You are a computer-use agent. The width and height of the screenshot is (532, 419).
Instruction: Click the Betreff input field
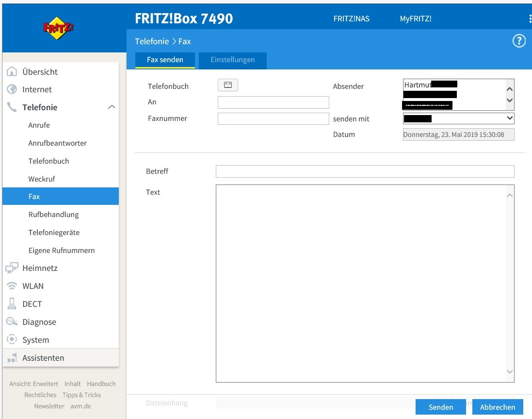(x=365, y=171)
